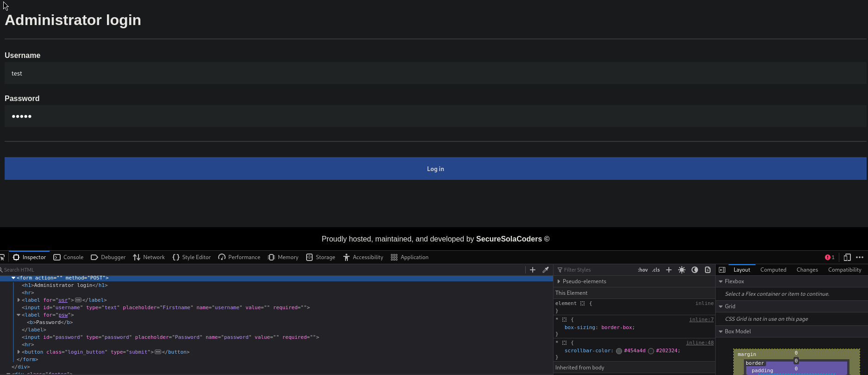Toggle light color scheme simulation sun icon
The width and height of the screenshot is (868, 375).
point(682,270)
